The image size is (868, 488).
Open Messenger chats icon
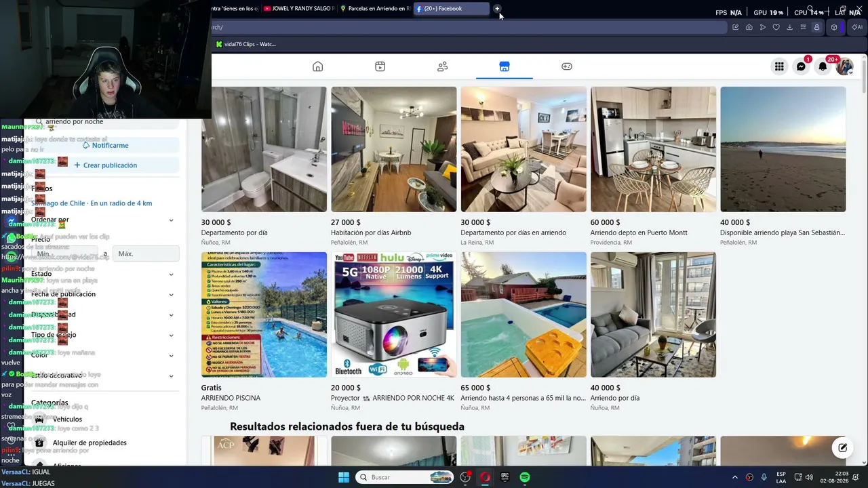(x=801, y=66)
